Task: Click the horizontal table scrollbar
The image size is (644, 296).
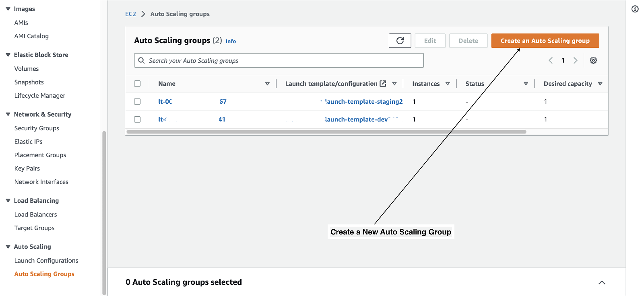Action: click(326, 132)
